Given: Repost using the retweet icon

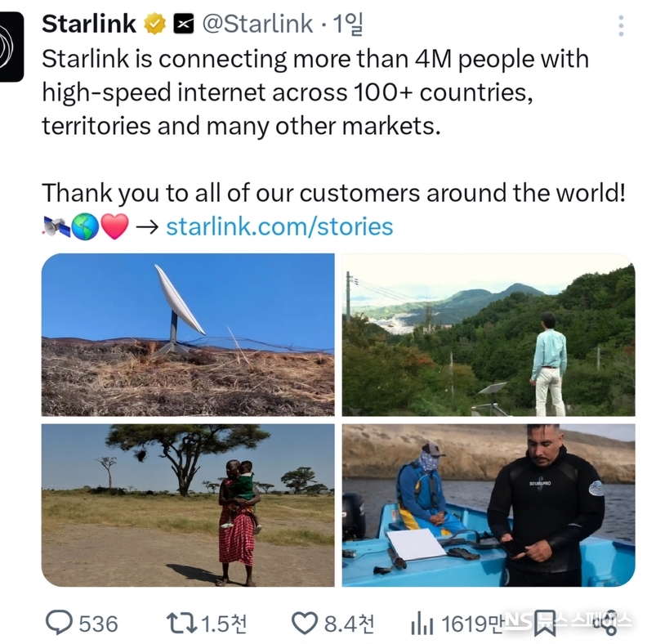Looking at the screenshot, I should pyautogui.click(x=181, y=624).
